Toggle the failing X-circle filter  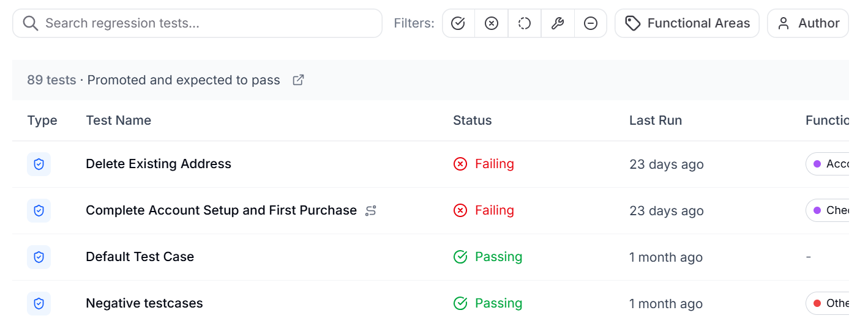click(x=492, y=23)
